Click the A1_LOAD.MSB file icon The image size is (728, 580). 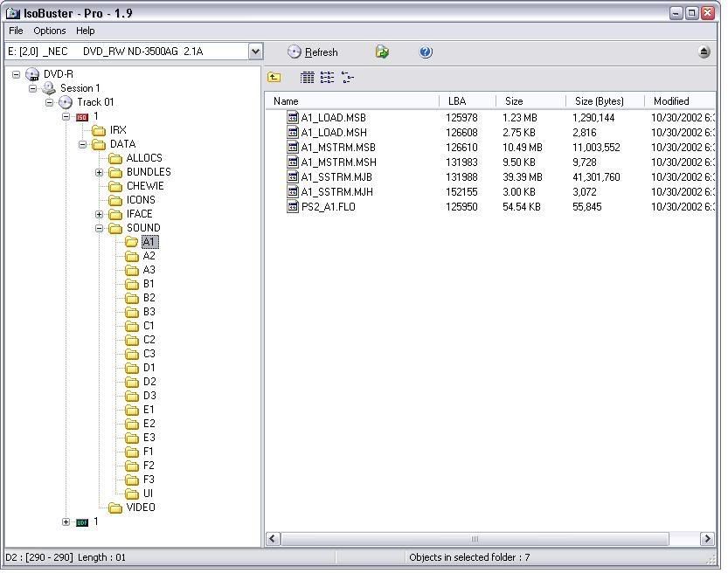click(293, 117)
